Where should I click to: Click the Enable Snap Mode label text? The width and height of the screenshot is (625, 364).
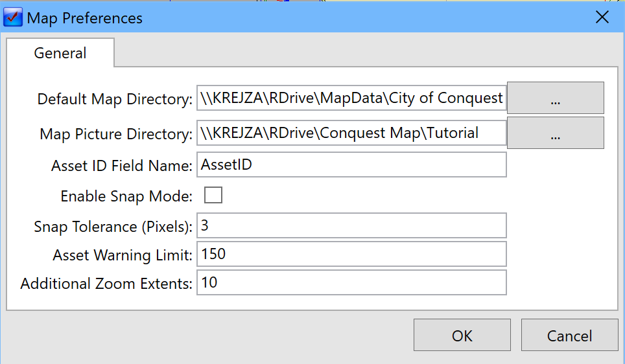126,196
